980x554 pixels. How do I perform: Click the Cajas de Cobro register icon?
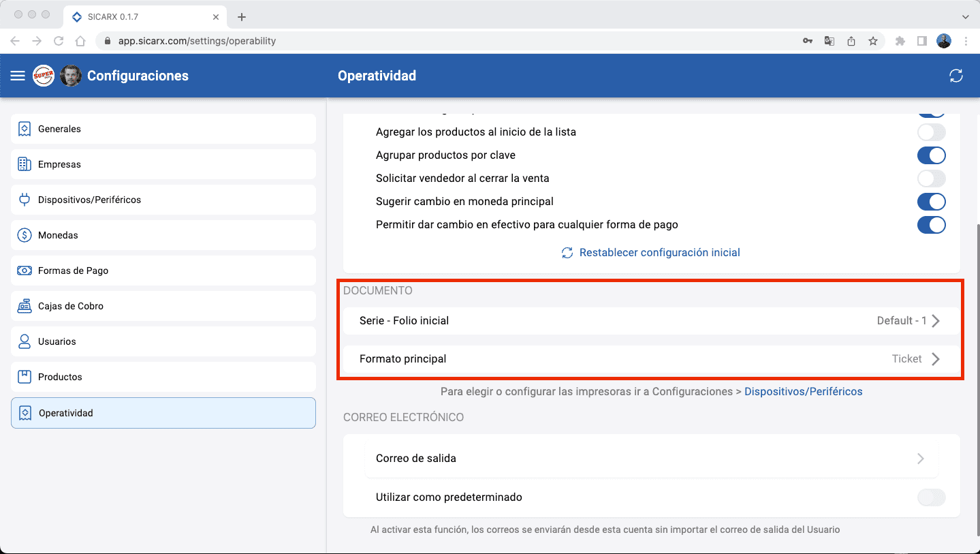click(25, 306)
